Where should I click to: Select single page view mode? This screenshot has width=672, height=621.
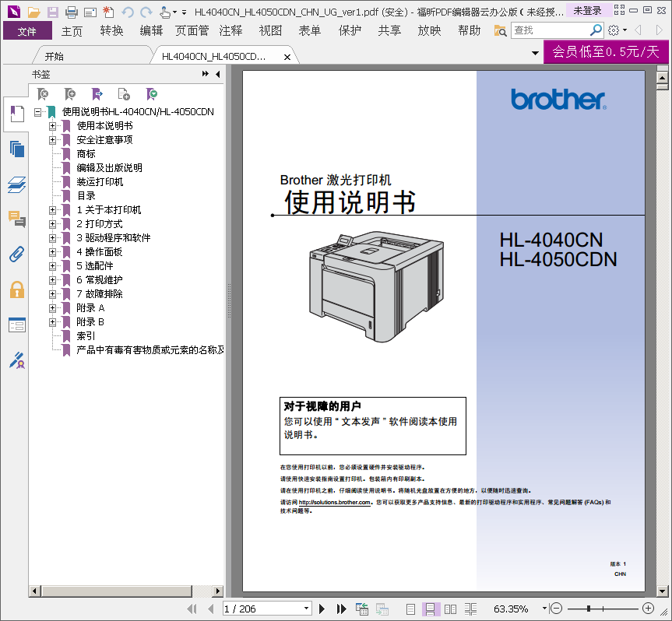pos(410,609)
